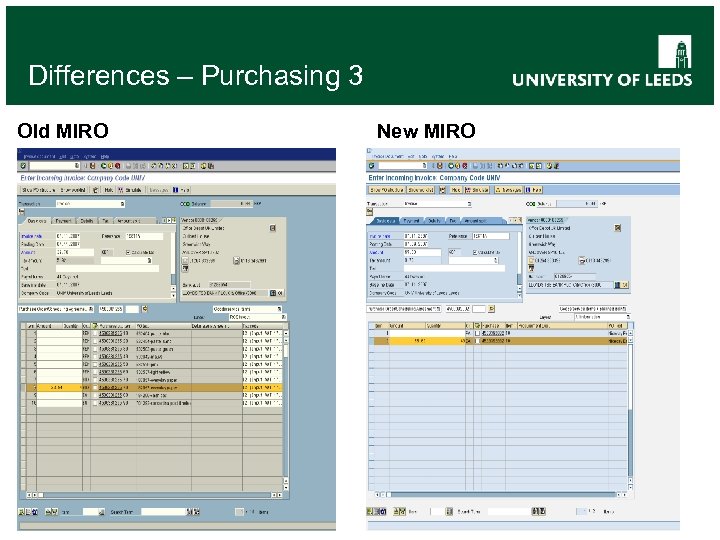Image resolution: width=720 pixels, height=540 pixels.
Task: Click Save icon in Old MIRO toolbar
Action: (x=92, y=166)
